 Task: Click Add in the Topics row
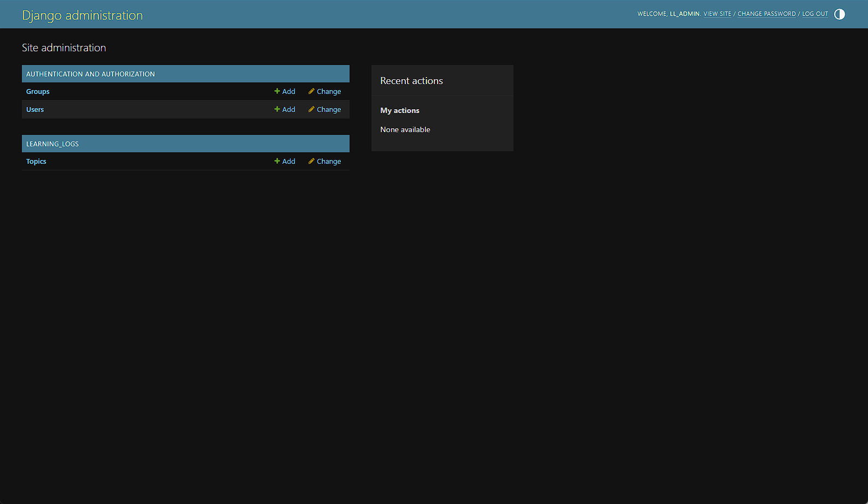pyautogui.click(x=285, y=161)
